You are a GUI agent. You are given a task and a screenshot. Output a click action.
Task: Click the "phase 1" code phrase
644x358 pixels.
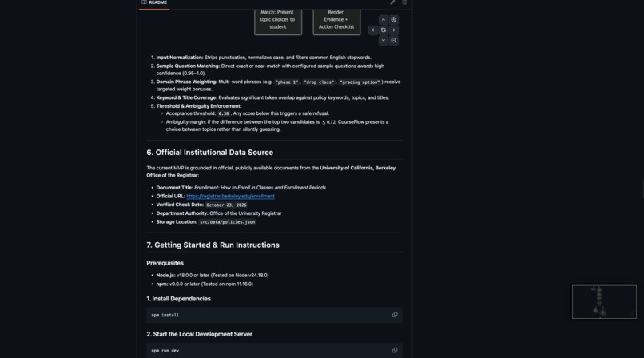(287, 82)
